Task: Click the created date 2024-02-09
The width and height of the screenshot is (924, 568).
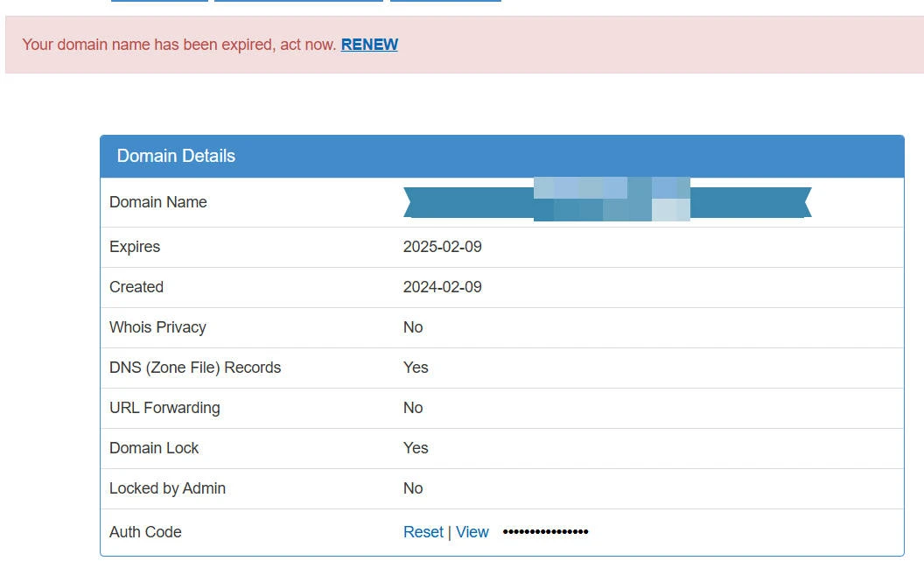Action: (442, 287)
